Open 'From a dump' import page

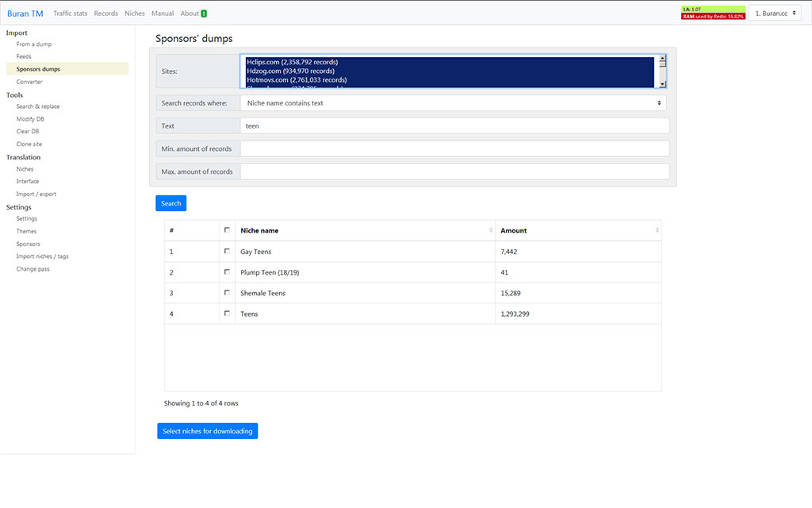pyautogui.click(x=33, y=44)
